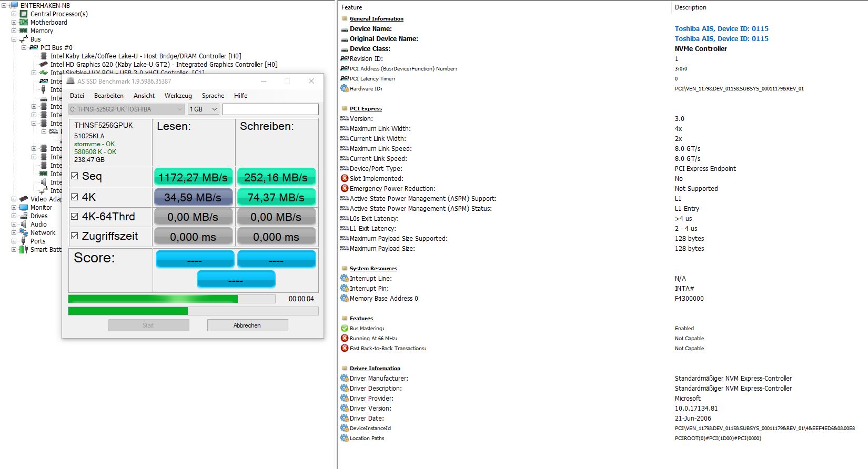The image size is (868, 469).
Task: Click the Interrupt Line gear icon
Action: click(345, 278)
